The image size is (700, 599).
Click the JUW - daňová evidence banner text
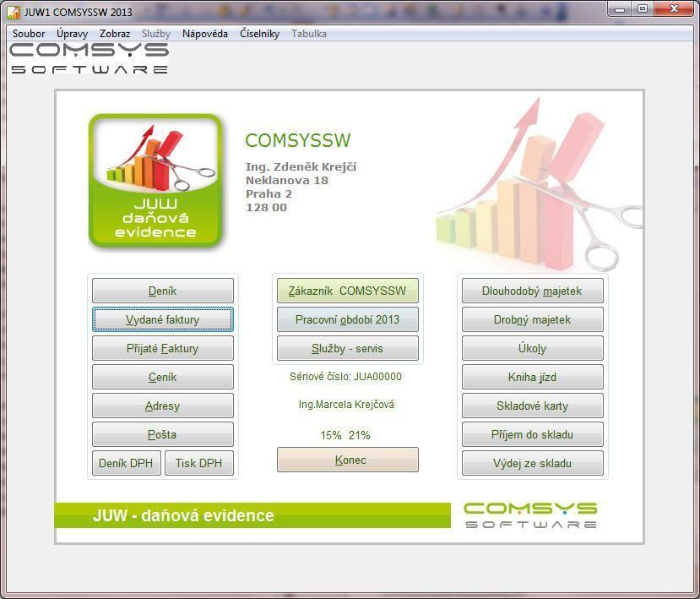(x=183, y=515)
